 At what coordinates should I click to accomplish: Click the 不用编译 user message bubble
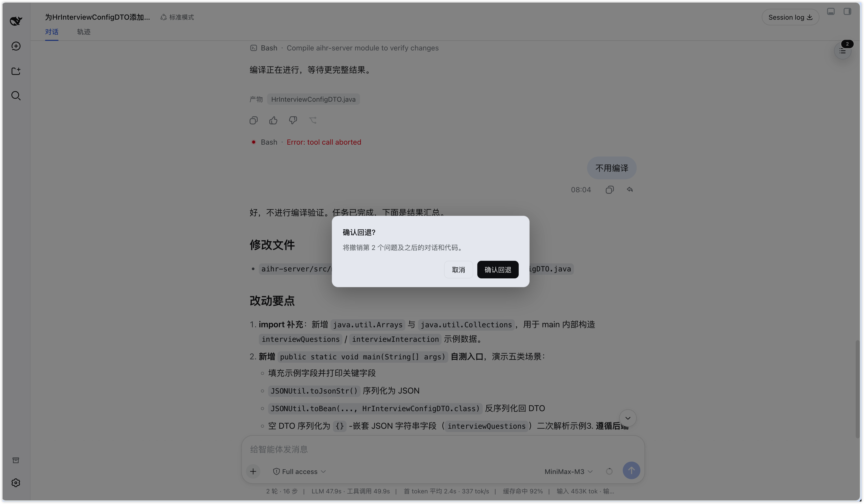pos(612,168)
